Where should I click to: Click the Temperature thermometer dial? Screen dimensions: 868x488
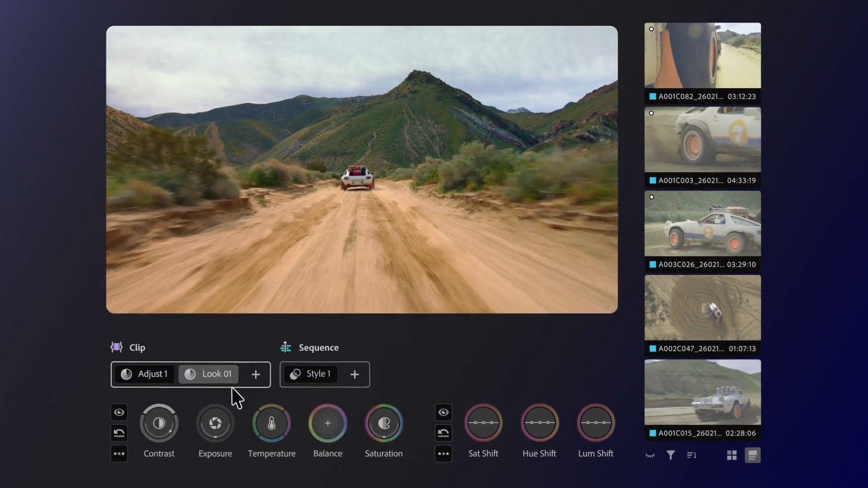pyautogui.click(x=272, y=423)
